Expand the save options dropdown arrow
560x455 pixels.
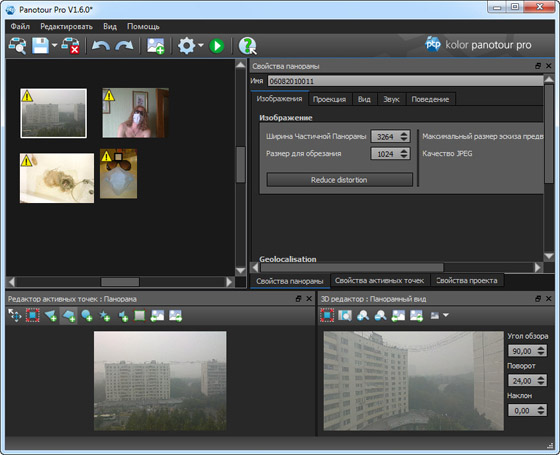point(54,45)
